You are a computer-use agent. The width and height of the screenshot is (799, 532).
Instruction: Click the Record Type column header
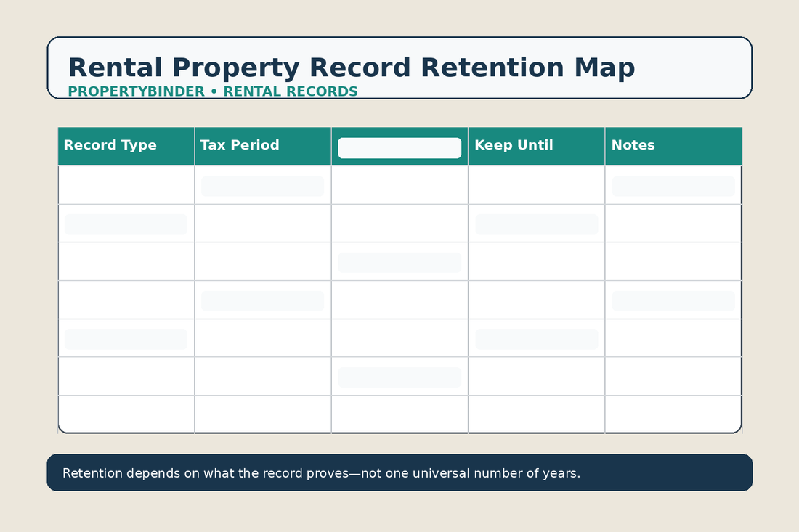(x=126, y=146)
